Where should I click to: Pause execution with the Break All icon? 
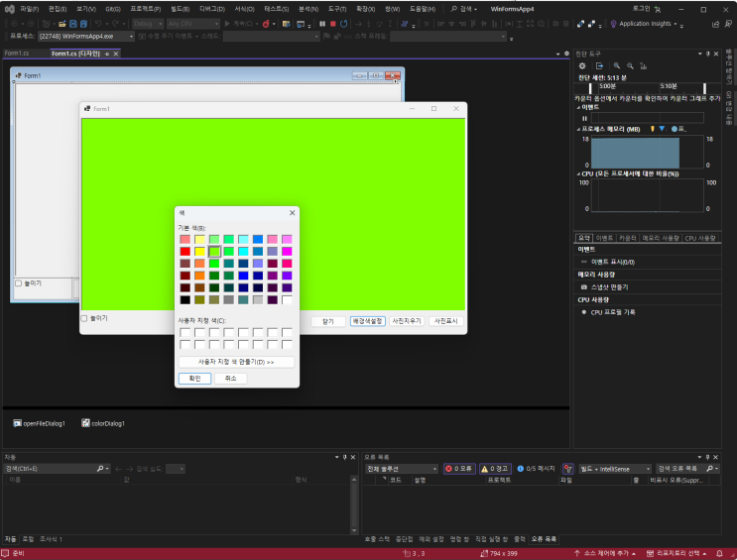(322, 24)
